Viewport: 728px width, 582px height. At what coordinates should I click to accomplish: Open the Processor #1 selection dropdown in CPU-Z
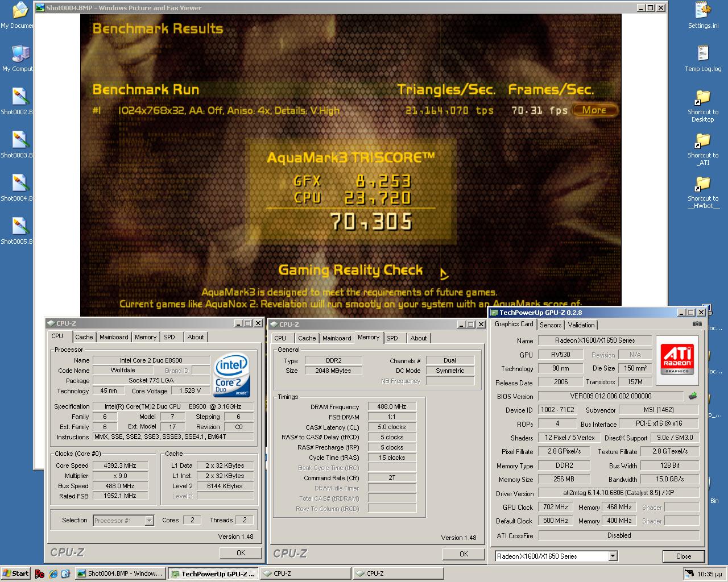pos(149,520)
